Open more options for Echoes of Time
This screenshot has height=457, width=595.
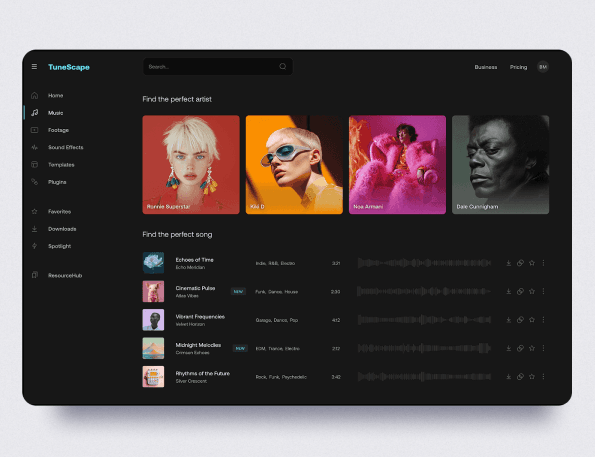tap(543, 263)
